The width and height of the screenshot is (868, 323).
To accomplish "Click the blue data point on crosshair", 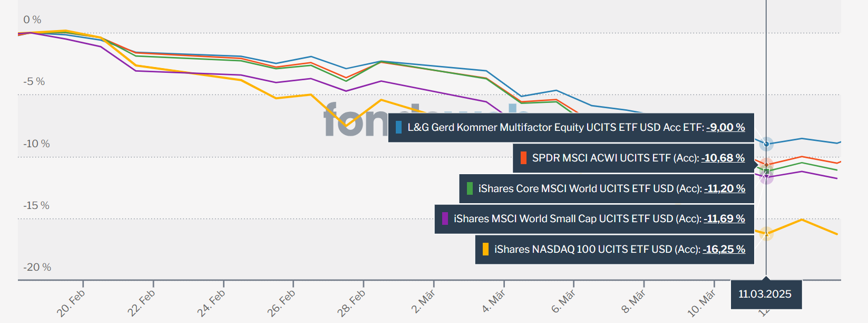I will point(766,144).
